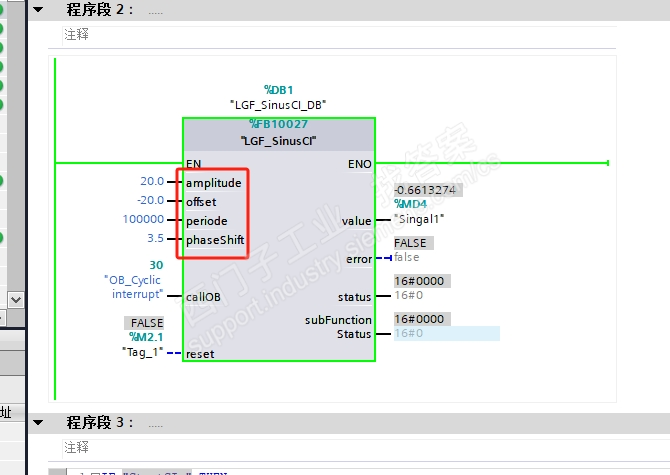Viewport: 670px width, 475px height.
Task: Click the %M2.1 address label
Action: coord(146,337)
